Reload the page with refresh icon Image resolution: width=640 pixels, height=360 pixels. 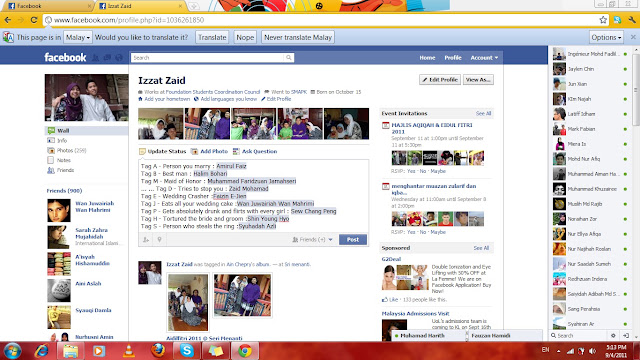pyautogui.click(x=34, y=20)
